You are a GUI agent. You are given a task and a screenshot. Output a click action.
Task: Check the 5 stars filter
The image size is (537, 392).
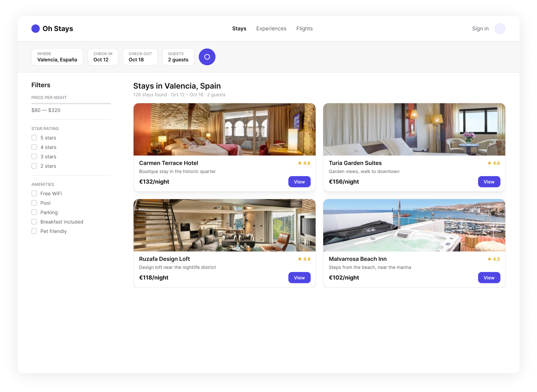[x=34, y=138]
